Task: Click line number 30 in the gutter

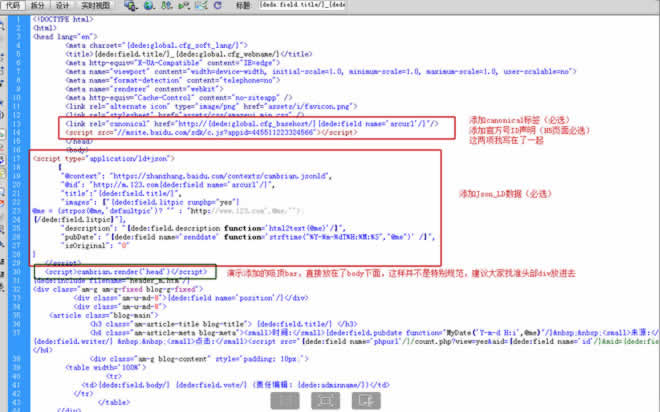Action: point(24,271)
